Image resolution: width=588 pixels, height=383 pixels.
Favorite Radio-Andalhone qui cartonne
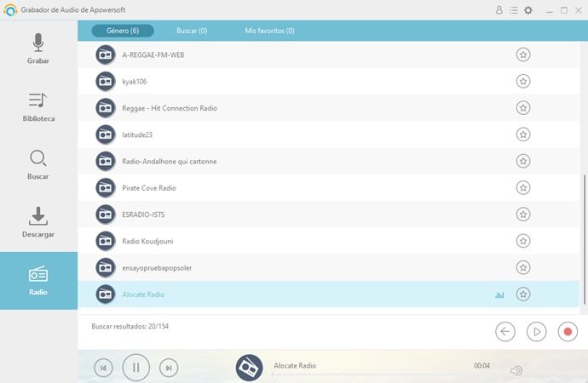[x=523, y=161]
